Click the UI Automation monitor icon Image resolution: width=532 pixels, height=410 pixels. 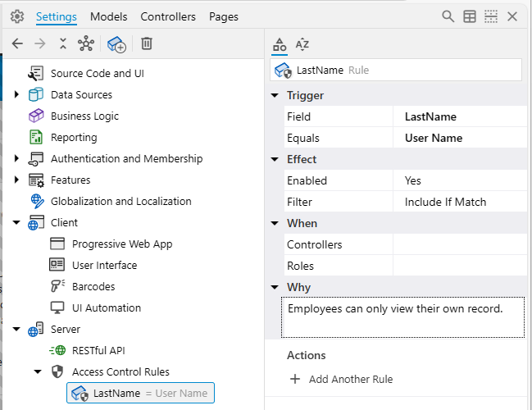point(57,307)
